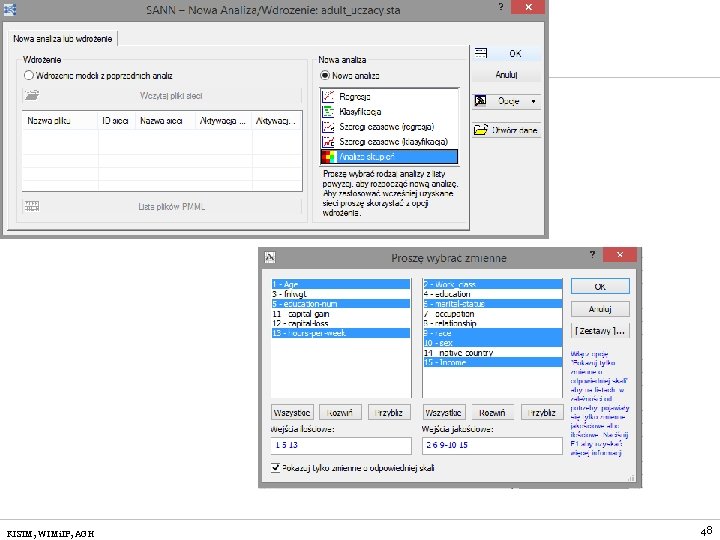Click Anuluj in the SANN window
The width and height of the screenshot is (720, 540).
click(506, 75)
